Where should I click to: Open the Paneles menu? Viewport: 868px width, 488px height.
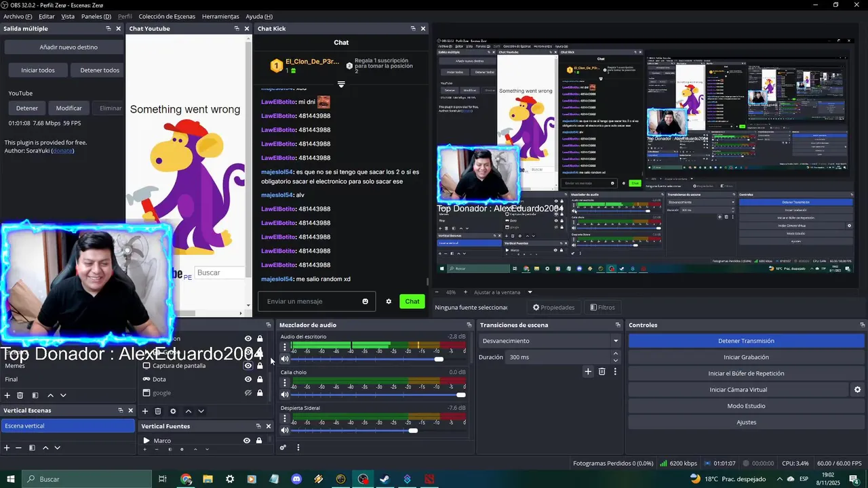pos(96,16)
